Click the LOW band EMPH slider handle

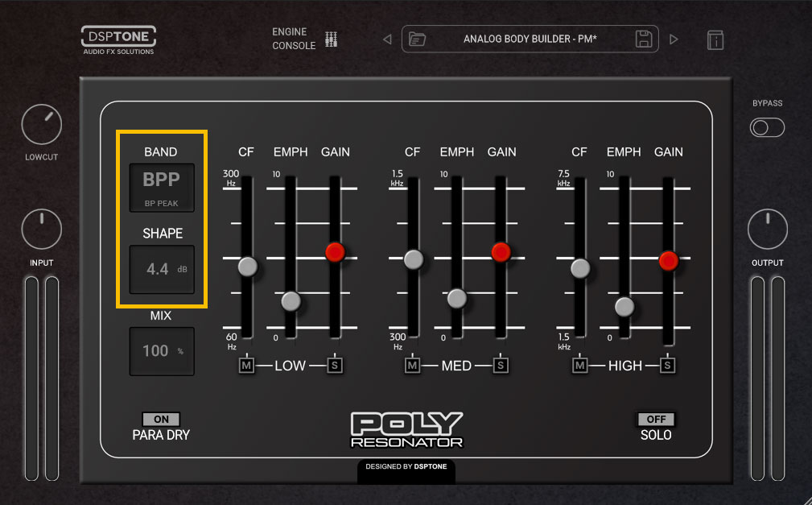tap(291, 300)
